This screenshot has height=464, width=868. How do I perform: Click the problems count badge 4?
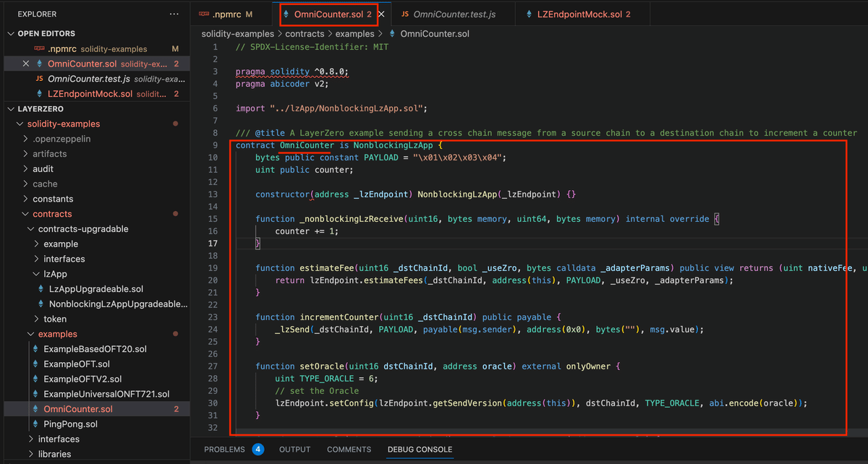(258, 449)
